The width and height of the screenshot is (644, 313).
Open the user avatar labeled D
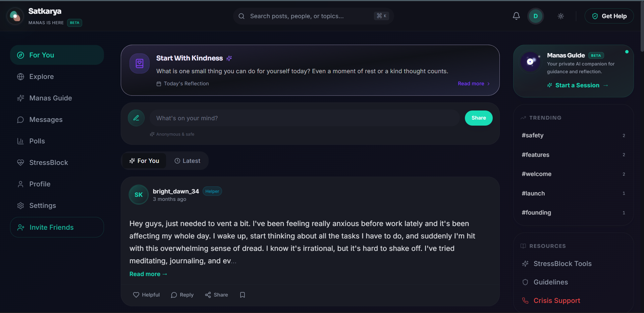(x=536, y=16)
